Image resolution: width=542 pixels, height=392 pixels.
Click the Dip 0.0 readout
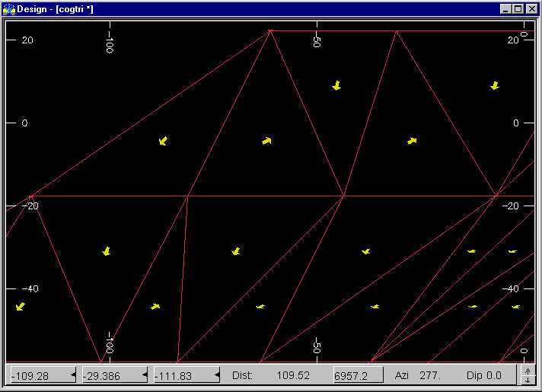click(x=484, y=375)
